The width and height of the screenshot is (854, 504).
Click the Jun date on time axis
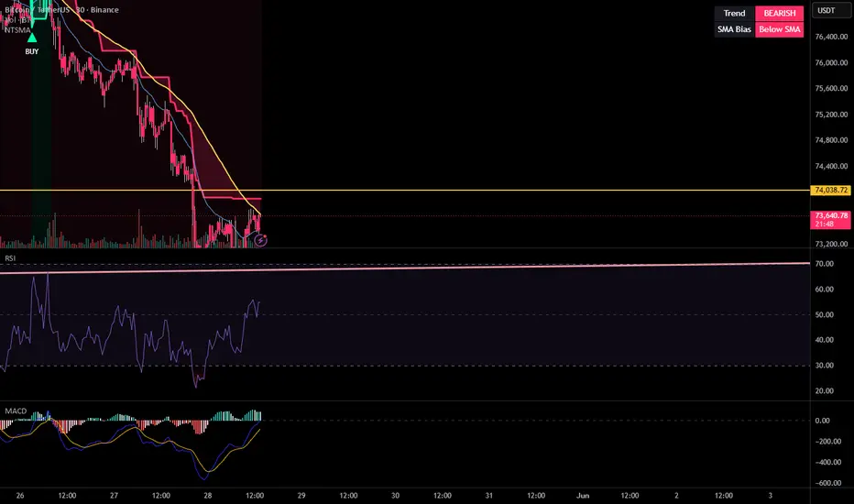[x=583, y=495]
